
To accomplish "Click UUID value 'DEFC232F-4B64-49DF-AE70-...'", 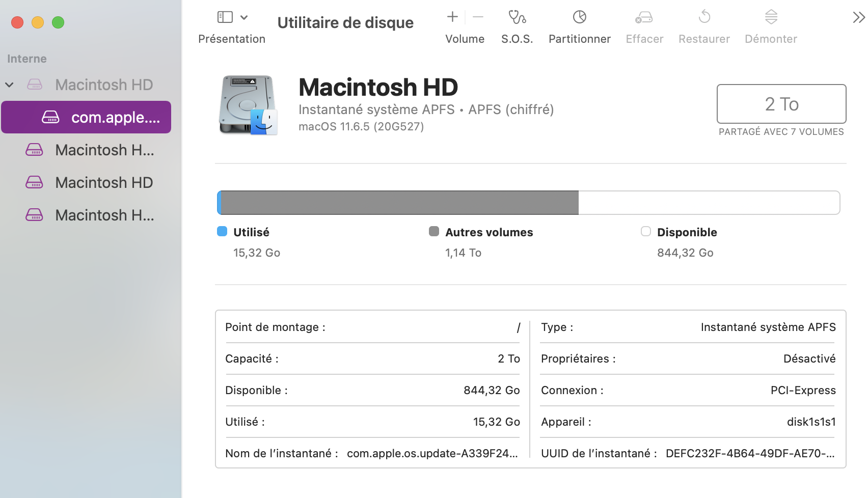I will (750, 453).
